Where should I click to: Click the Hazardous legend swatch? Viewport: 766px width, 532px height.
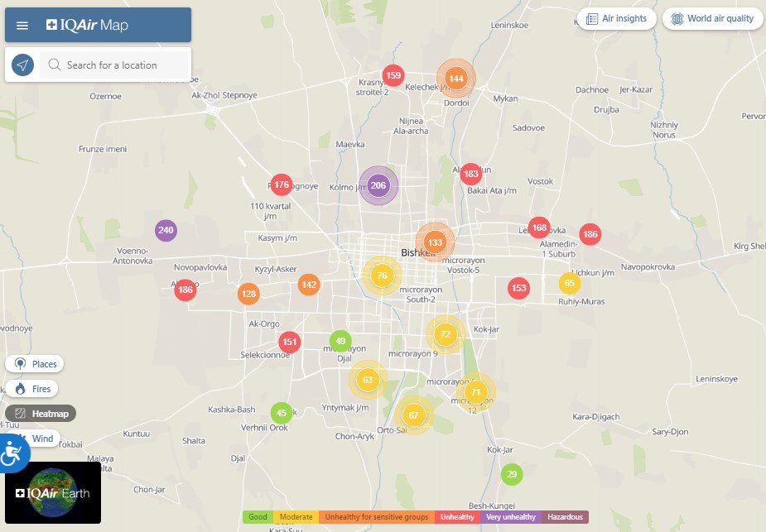(x=565, y=517)
